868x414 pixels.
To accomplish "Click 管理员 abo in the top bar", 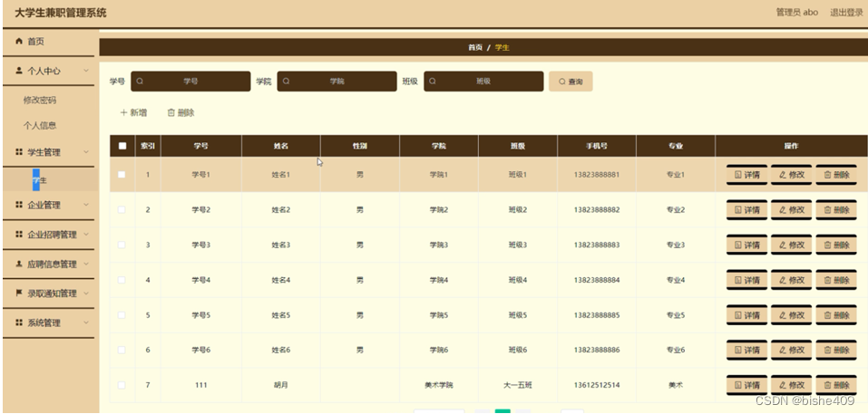I will pos(797,13).
